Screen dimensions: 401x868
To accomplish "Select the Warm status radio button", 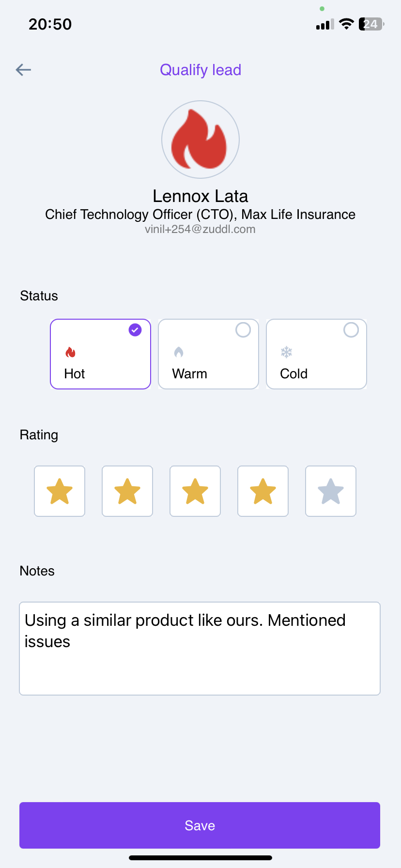I will click(243, 330).
